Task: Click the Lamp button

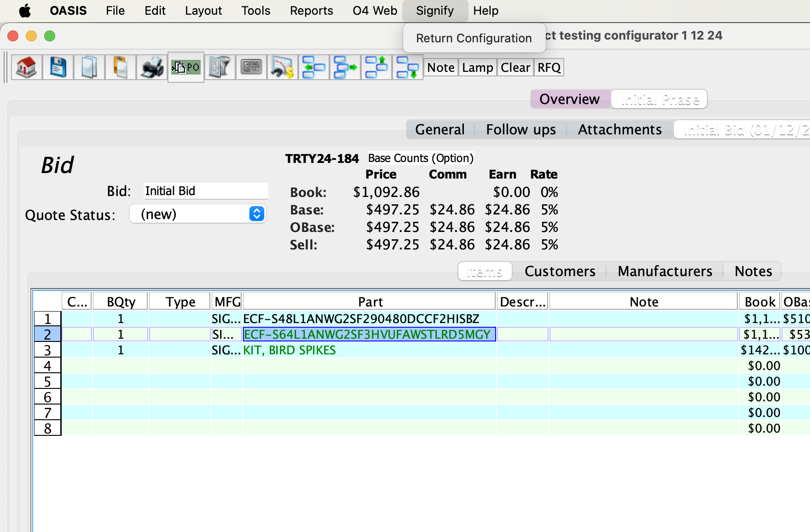Action: pyautogui.click(x=477, y=67)
